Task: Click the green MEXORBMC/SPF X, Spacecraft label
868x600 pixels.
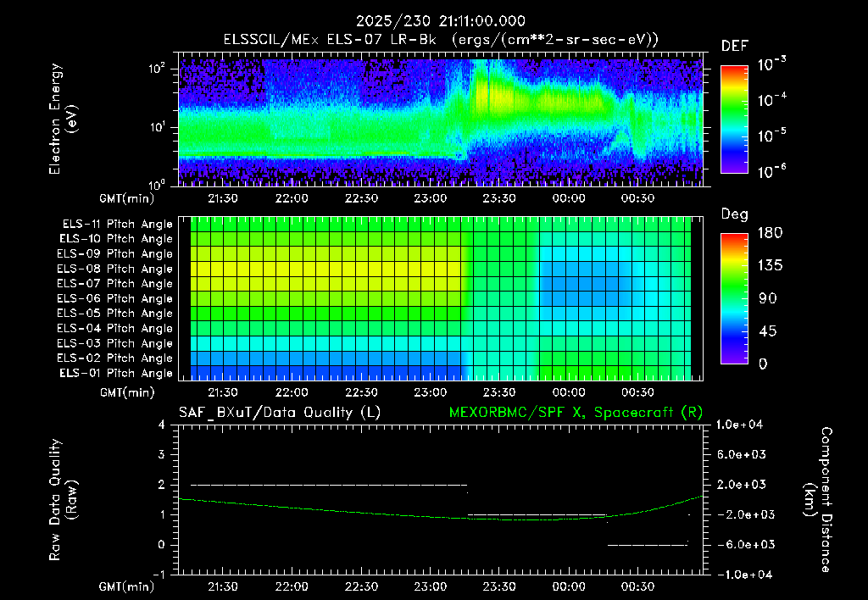Action: pyautogui.click(x=576, y=413)
